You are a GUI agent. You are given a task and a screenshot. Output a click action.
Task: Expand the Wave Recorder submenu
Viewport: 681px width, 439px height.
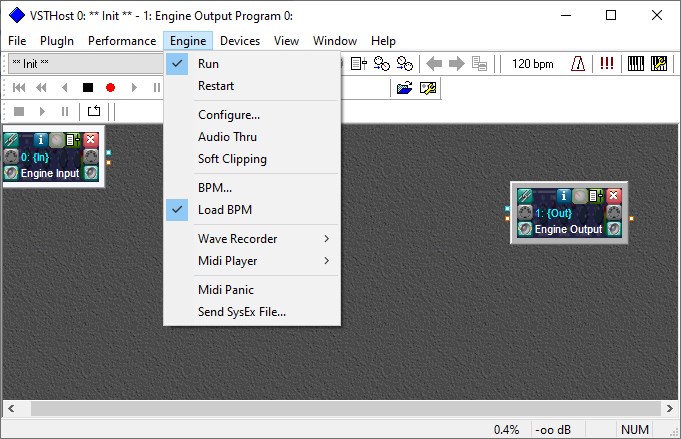(252, 239)
